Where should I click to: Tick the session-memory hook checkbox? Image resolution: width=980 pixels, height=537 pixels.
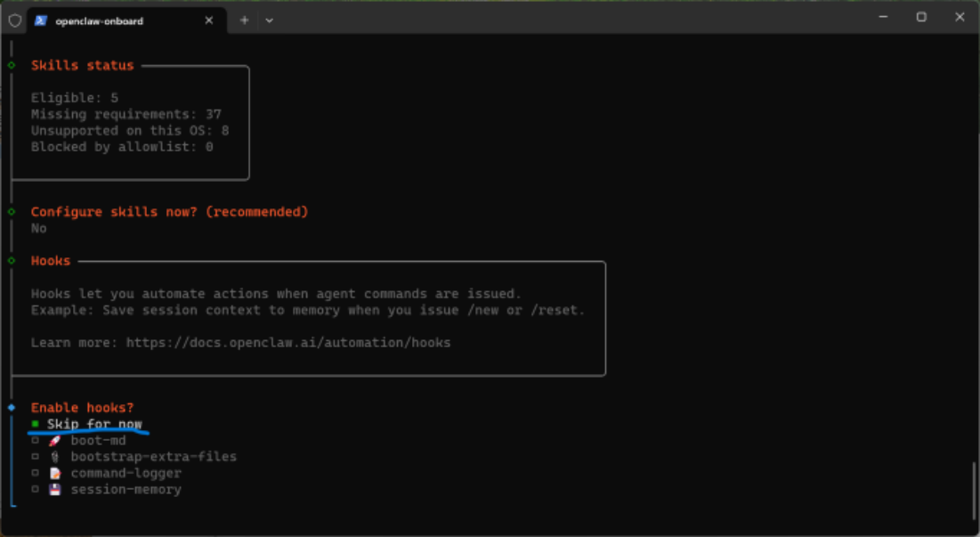(36, 489)
